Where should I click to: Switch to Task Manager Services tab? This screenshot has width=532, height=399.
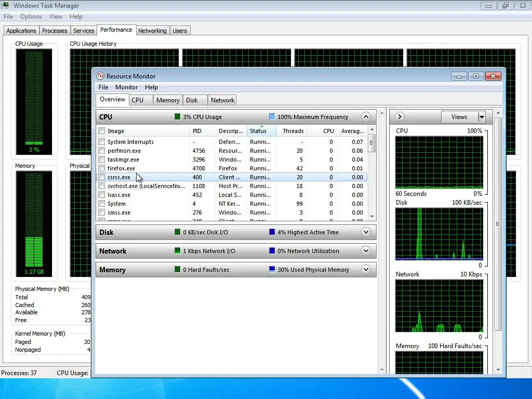click(x=84, y=31)
